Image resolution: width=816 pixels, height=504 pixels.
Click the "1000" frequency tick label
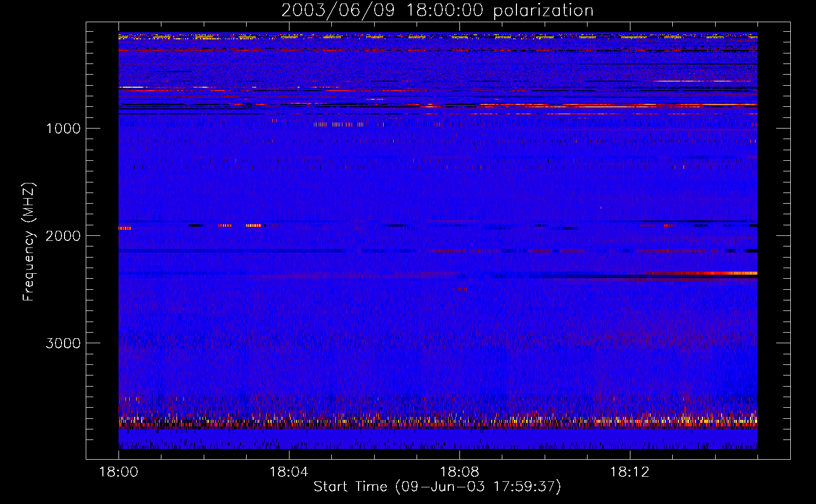(x=63, y=129)
